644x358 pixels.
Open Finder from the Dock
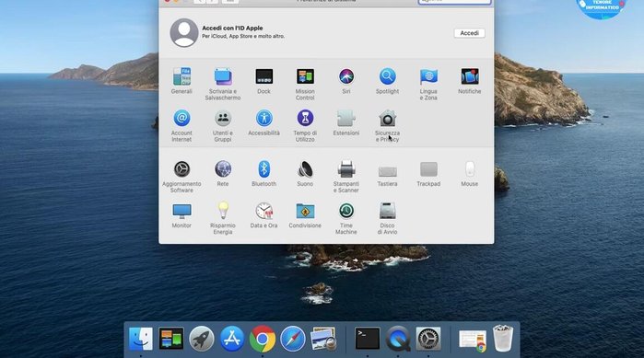[x=140, y=339]
